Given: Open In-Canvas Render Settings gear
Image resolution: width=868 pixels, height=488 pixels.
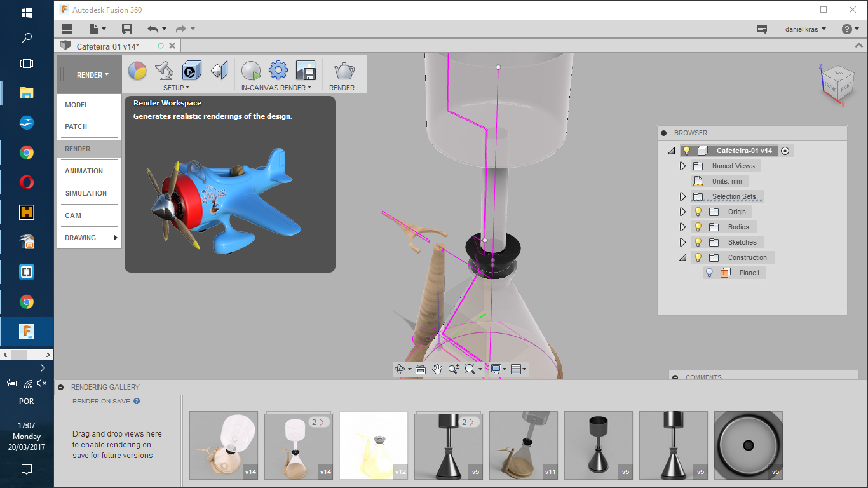Looking at the screenshot, I should coord(278,70).
